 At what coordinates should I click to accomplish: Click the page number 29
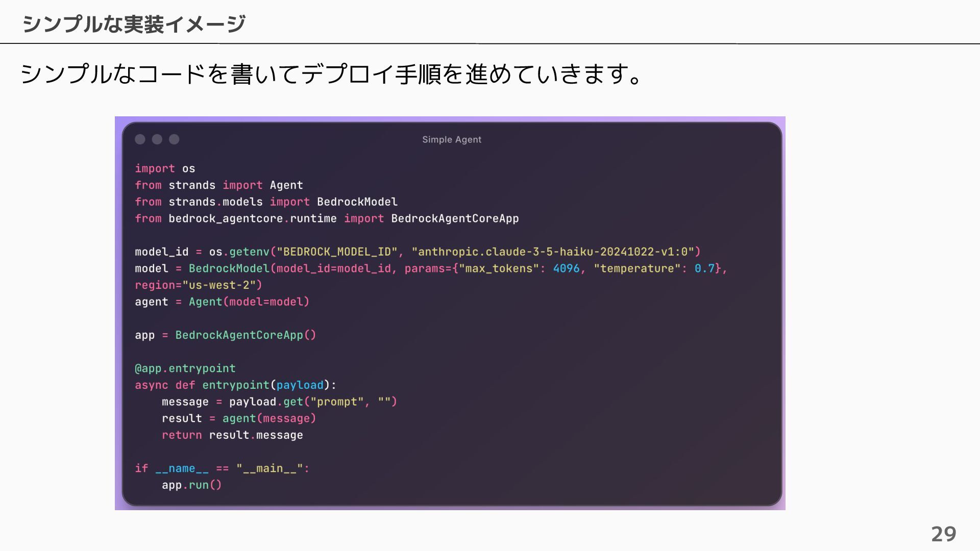tap(943, 534)
